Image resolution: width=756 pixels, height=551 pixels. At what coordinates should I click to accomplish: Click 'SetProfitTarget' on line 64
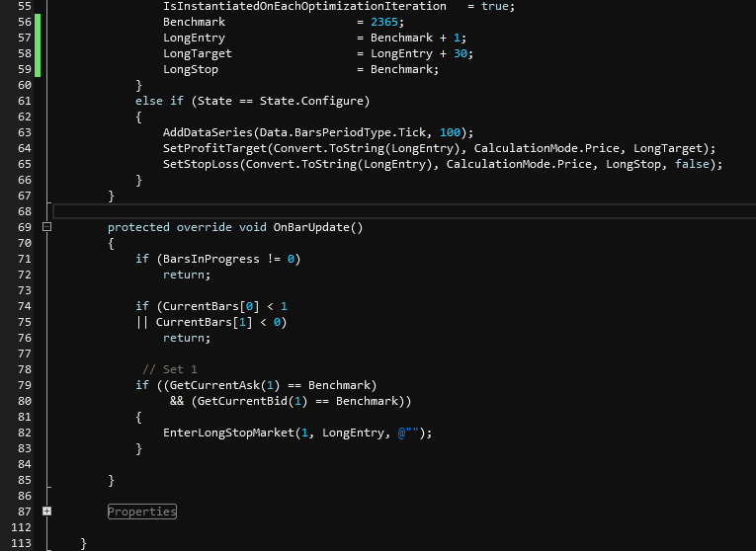(214, 148)
